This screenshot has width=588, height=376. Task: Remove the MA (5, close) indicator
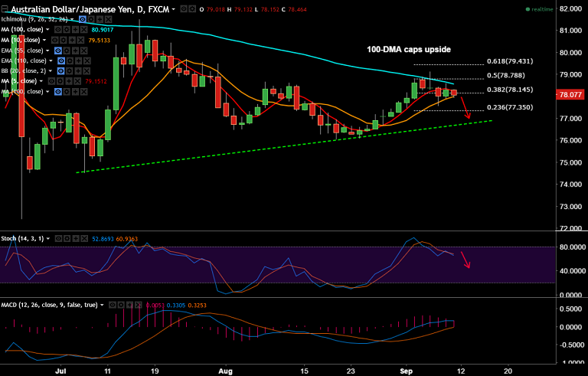point(77,81)
